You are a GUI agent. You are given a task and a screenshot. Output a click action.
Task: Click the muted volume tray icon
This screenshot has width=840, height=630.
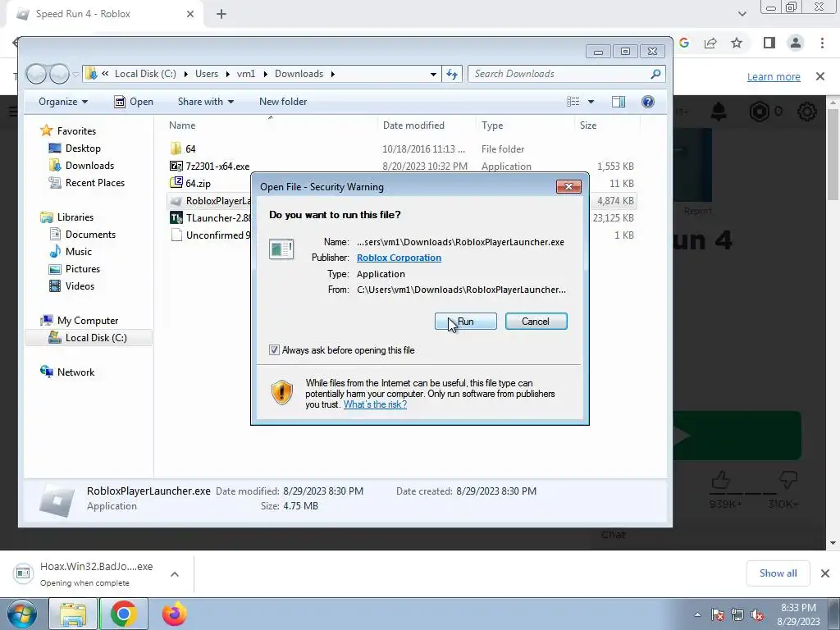tap(757, 614)
